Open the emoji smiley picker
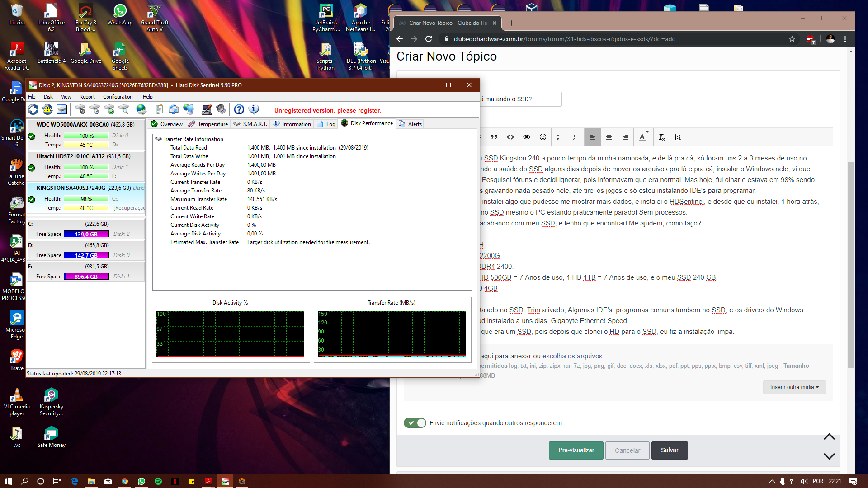 pos(543,137)
